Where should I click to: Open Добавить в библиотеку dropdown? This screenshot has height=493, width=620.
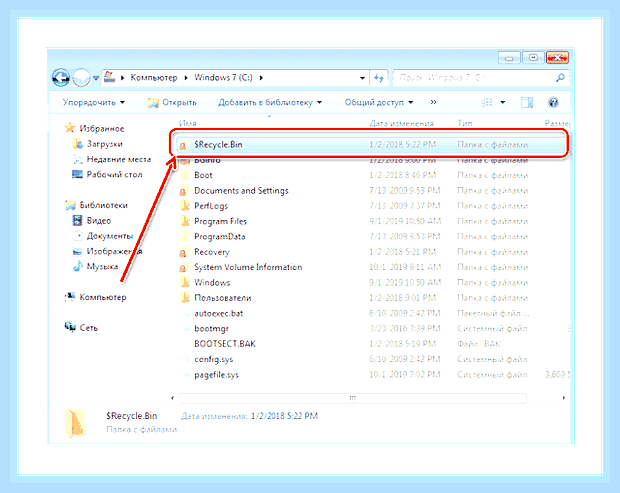[x=270, y=102]
